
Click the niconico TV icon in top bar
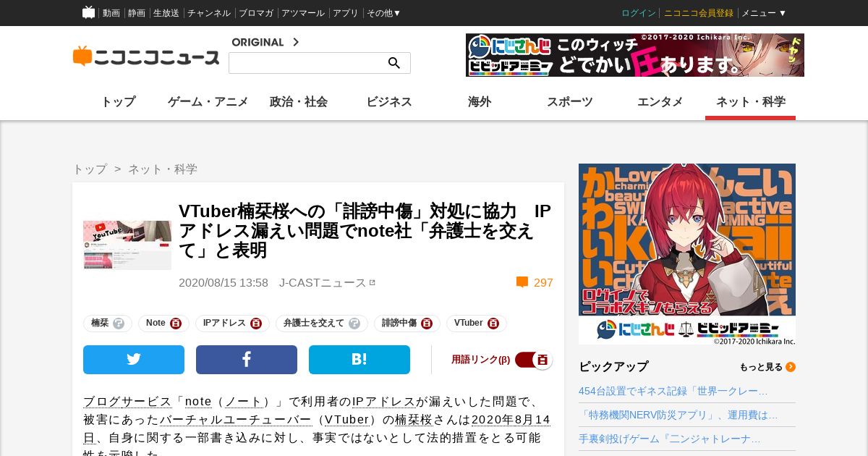pyautogui.click(x=88, y=12)
